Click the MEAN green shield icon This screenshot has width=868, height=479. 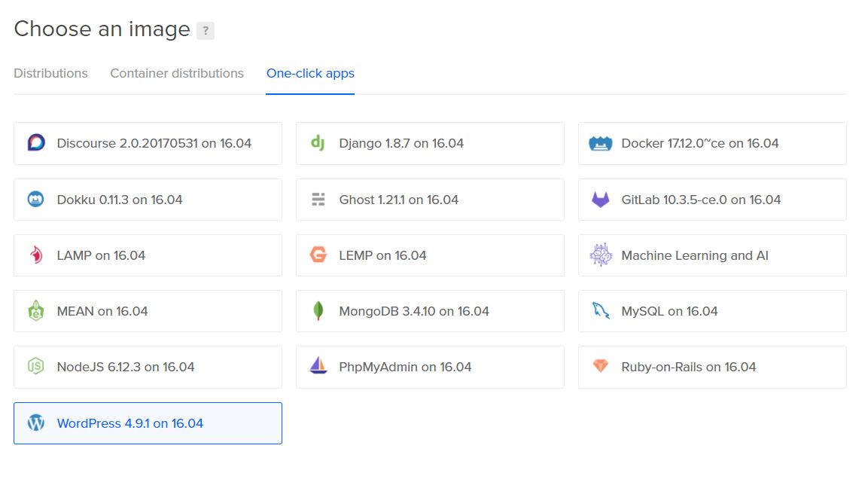[36, 310]
